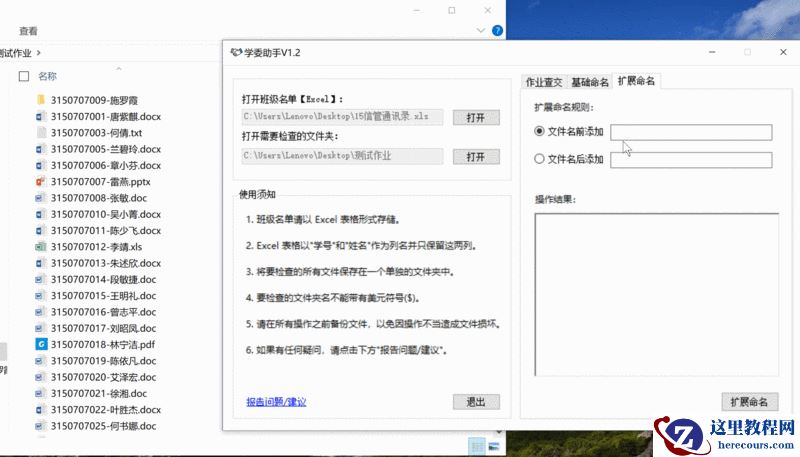Select file name 3150707018-林宁洁.pdf
Screen dimensions: 800x457
click(103, 344)
